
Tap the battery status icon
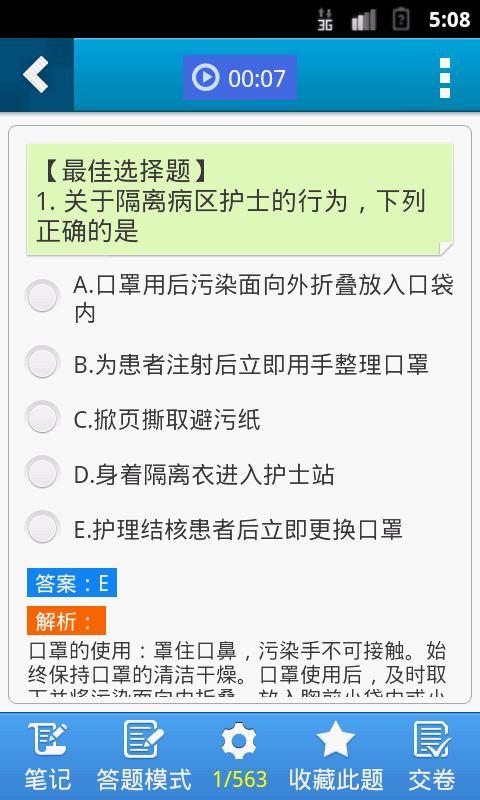(x=401, y=19)
